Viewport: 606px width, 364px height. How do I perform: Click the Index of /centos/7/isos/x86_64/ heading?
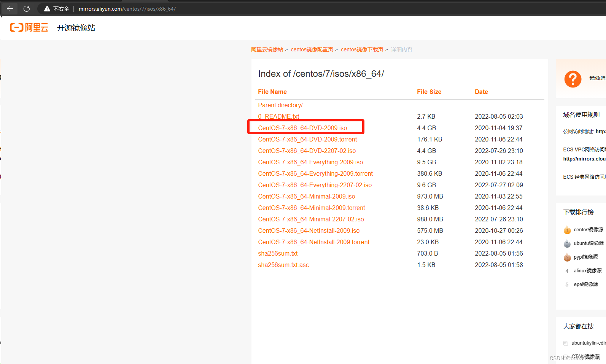click(x=321, y=74)
